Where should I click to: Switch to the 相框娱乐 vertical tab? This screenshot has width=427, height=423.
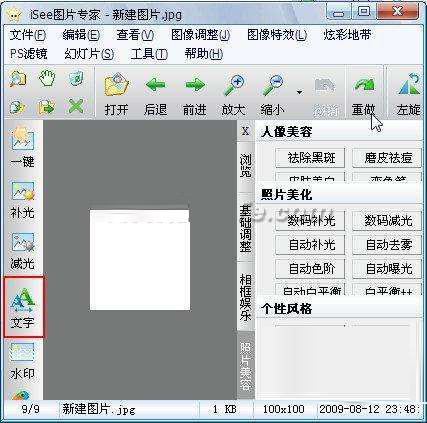tap(246, 297)
